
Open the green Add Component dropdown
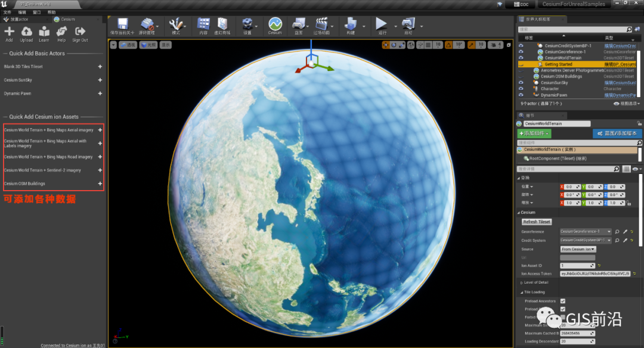pos(534,133)
